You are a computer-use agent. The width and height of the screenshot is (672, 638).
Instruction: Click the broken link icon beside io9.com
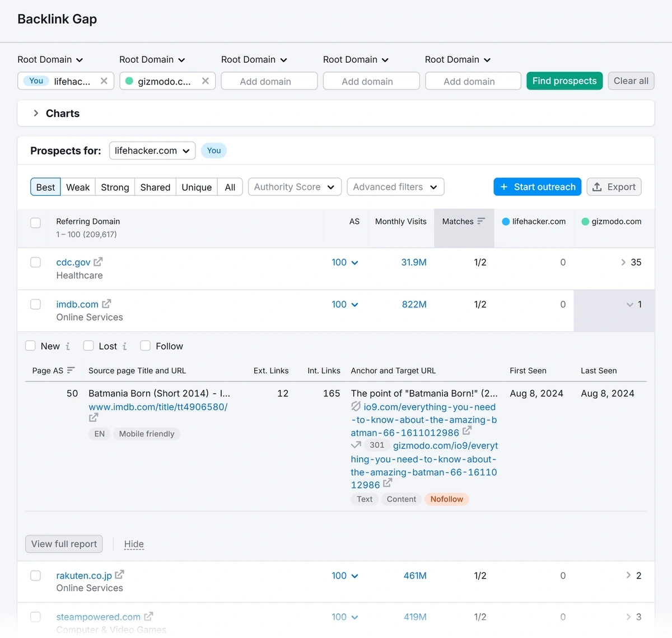(356, 406)
